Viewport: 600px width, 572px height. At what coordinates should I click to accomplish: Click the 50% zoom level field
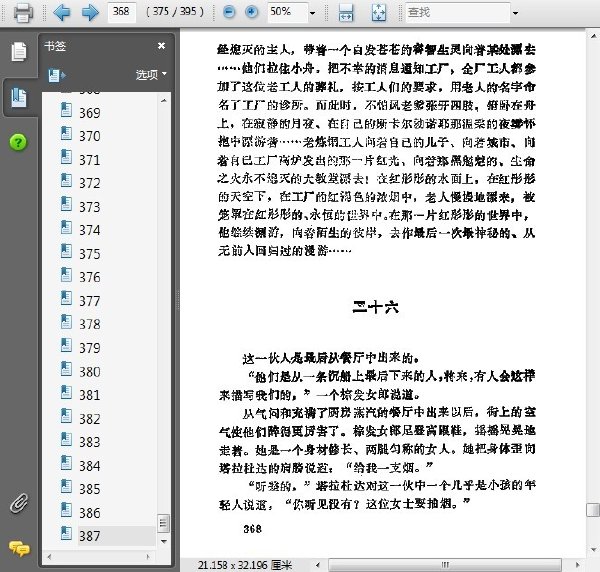click(287, 12)
